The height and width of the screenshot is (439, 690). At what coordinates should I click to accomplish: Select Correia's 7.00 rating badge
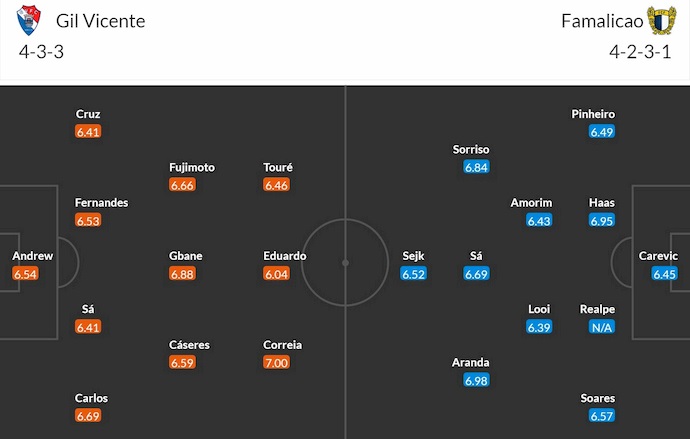(276, 362)
